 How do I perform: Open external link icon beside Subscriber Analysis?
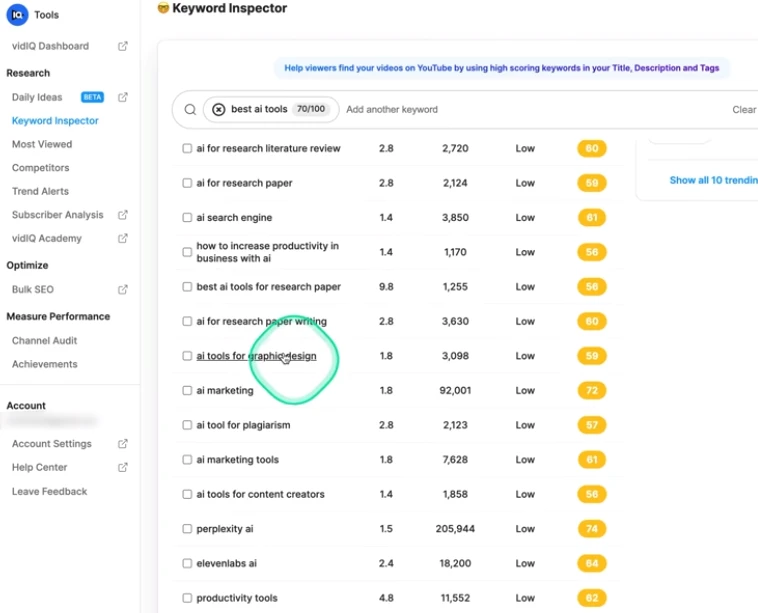pos(123,215)
